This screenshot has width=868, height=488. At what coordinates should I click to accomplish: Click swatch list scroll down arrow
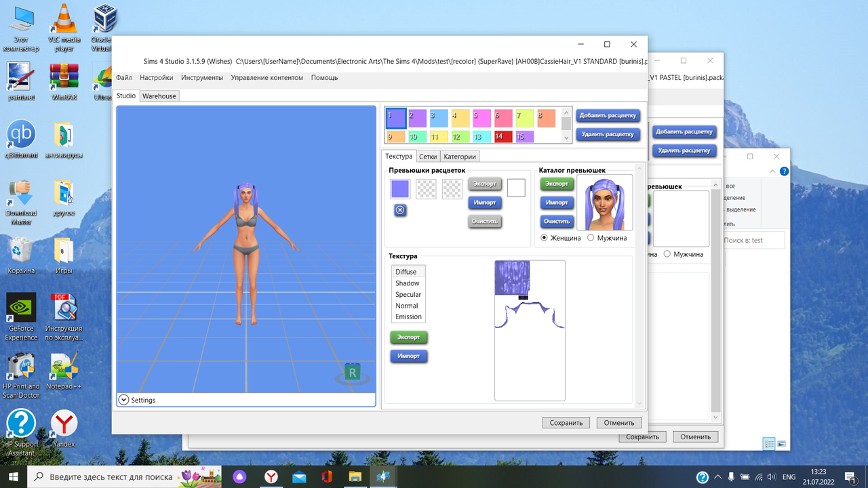coord(567,138)
